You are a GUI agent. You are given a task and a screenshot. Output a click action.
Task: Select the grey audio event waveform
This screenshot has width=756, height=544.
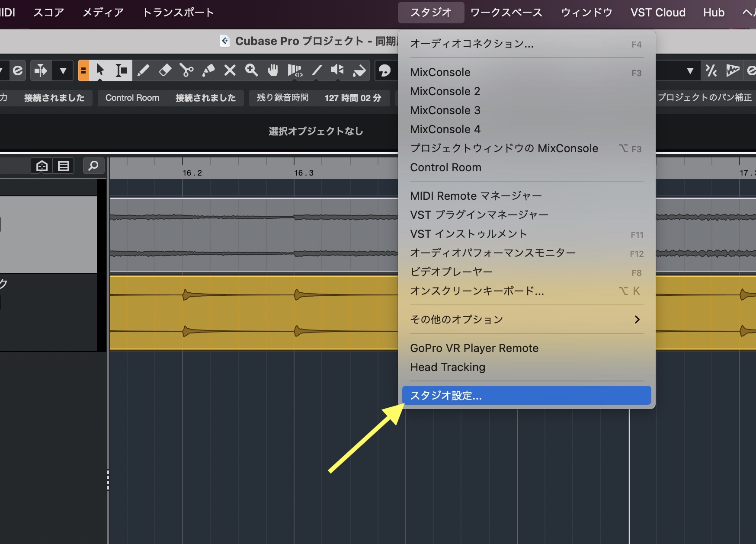click(253, 235)
